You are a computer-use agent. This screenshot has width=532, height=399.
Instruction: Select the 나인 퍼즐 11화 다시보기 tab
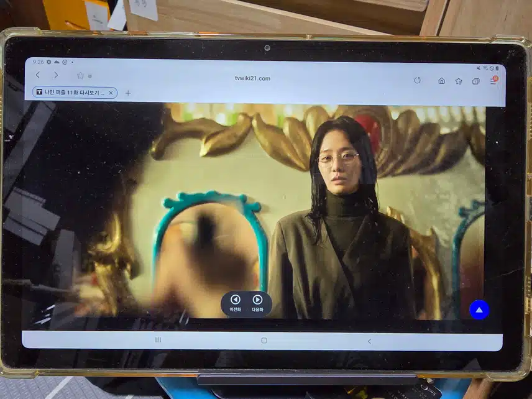point(75,92)
